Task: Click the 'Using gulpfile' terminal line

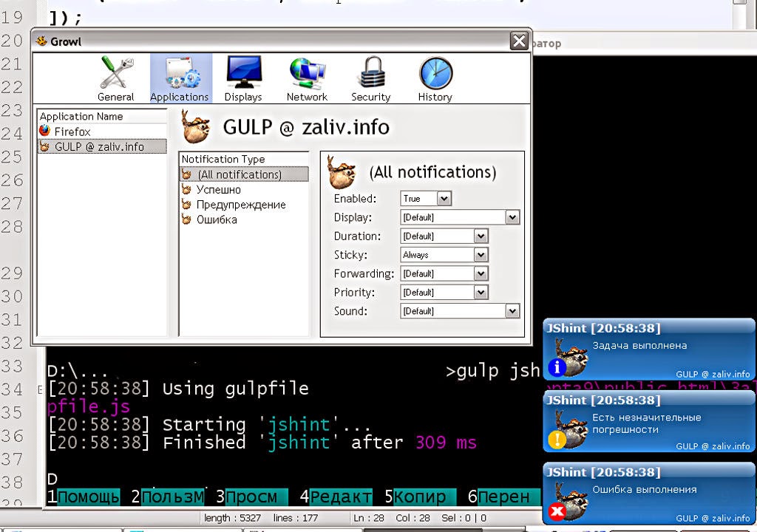Action: click(178, 389)
